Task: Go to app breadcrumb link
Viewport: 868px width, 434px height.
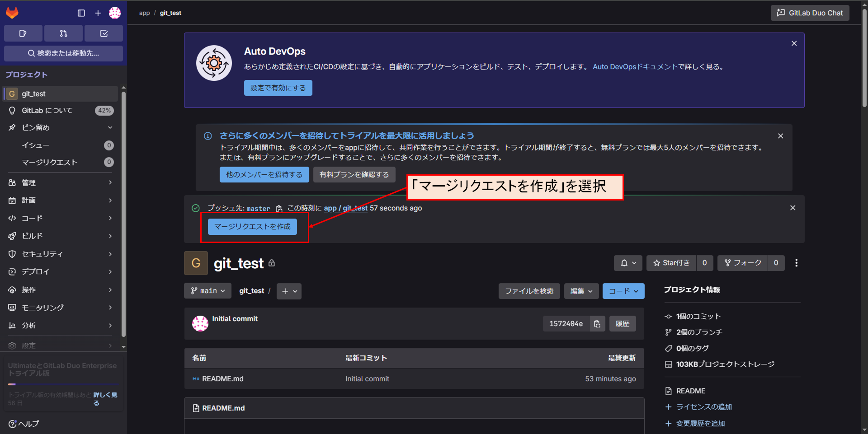Action: coord(144,13)
